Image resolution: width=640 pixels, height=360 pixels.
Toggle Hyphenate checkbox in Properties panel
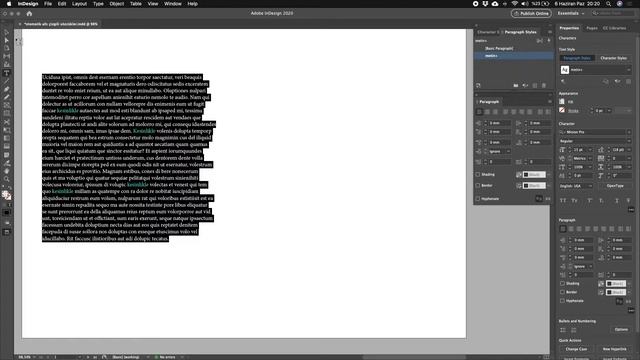coord(562,301)
